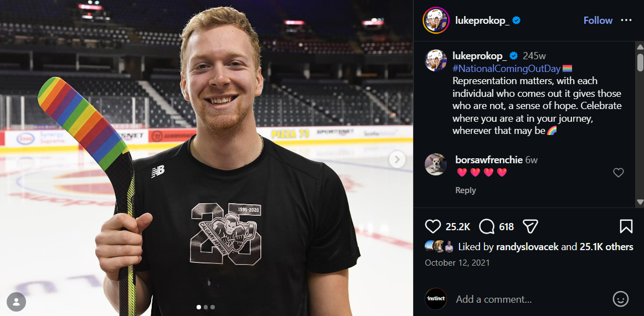Open list of 25.1K others likes
Image resolution: width=644 pixels, height=316 pixels.
pyautogui.click(x=606, y=247)
